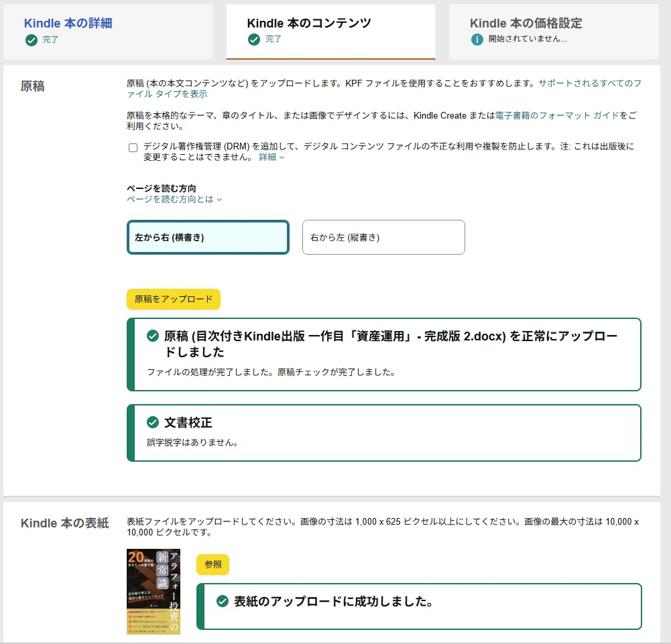This screenshot has height=644, width=671.
Task: Click the book cover thumbnail
Action: pos(154,591)
